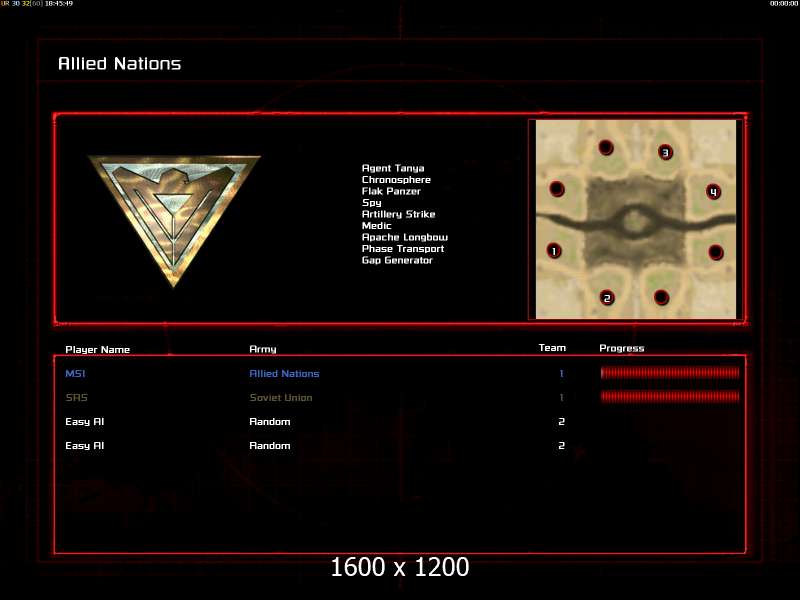Click the Spy entry in unit list
This screenshot has width=800, height=600.
pos(371,203)
